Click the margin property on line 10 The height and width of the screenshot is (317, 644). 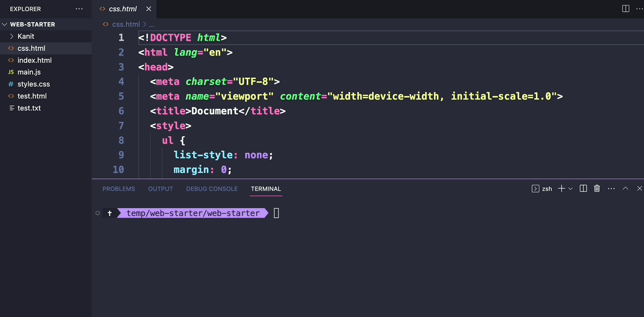click(191, 169)
